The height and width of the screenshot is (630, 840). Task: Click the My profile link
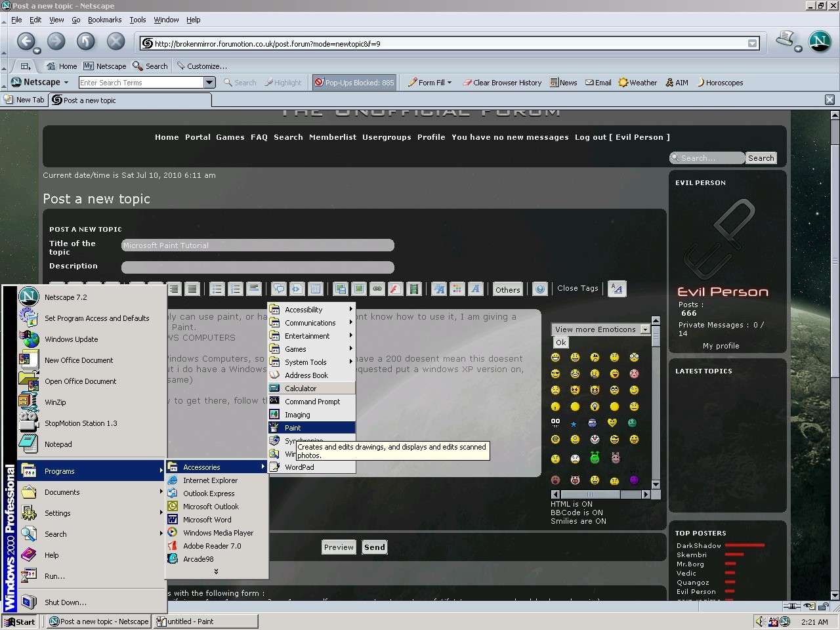[x=721, y=346]
